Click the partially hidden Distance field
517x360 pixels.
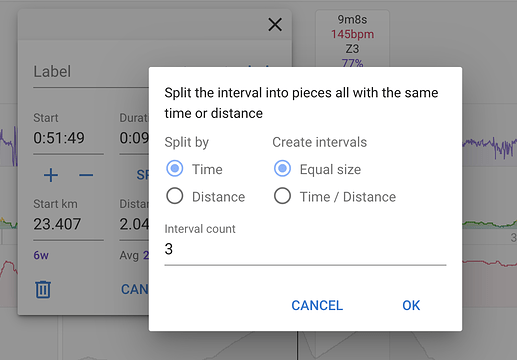tap(134, 224)
